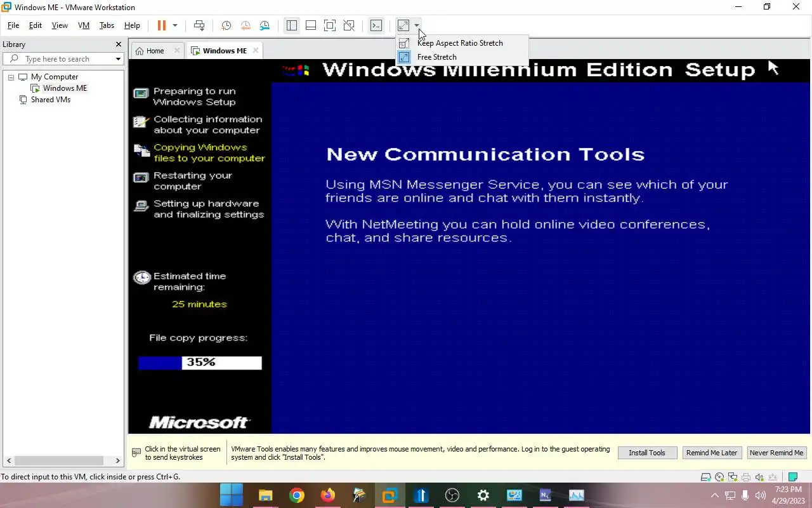Click the library horizontal scrollbar thumb

pyautogui.click(x=59, y=461)
